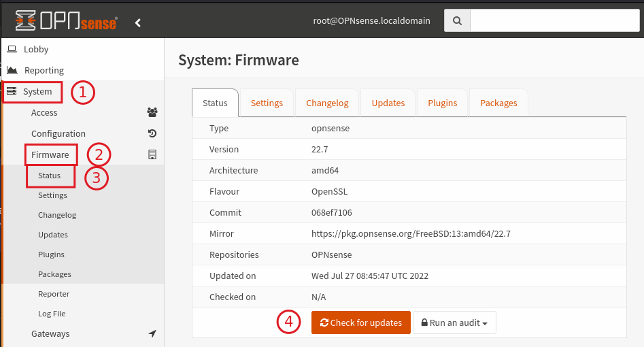Expand the Access submenu
This screenshot has width=644, height=347.
click(x=44, y=113)
